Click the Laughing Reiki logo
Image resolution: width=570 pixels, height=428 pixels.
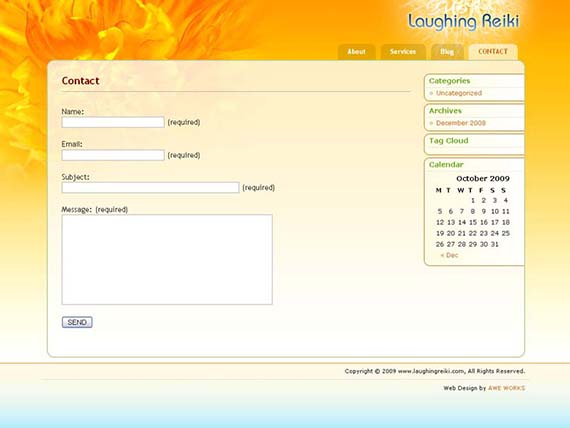click(463, 22)
